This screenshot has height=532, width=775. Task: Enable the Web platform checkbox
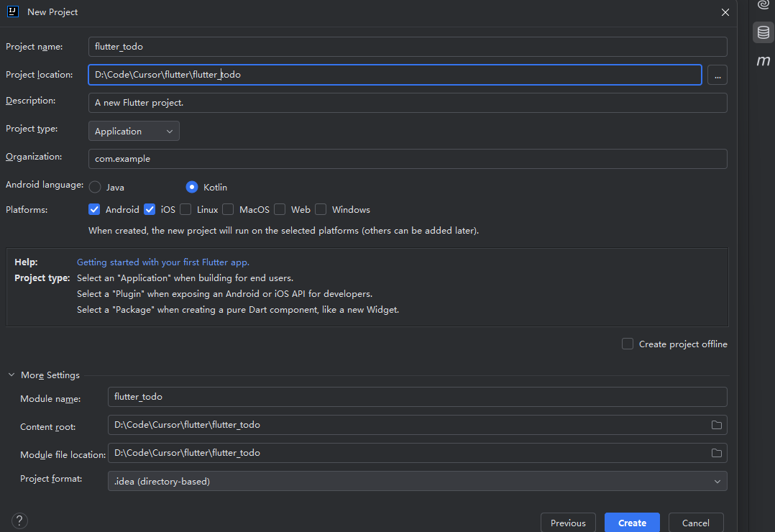(x=280, y=210)
